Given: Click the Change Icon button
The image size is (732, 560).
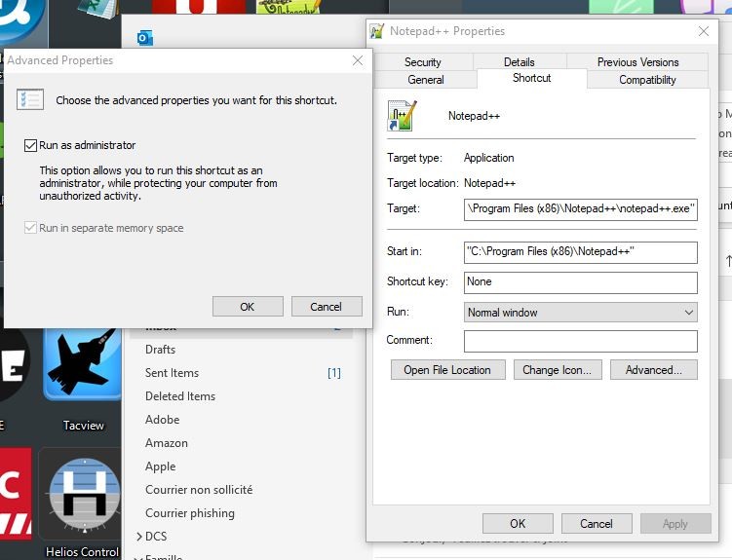Looking at the screenshot, I should coord(558,370).
